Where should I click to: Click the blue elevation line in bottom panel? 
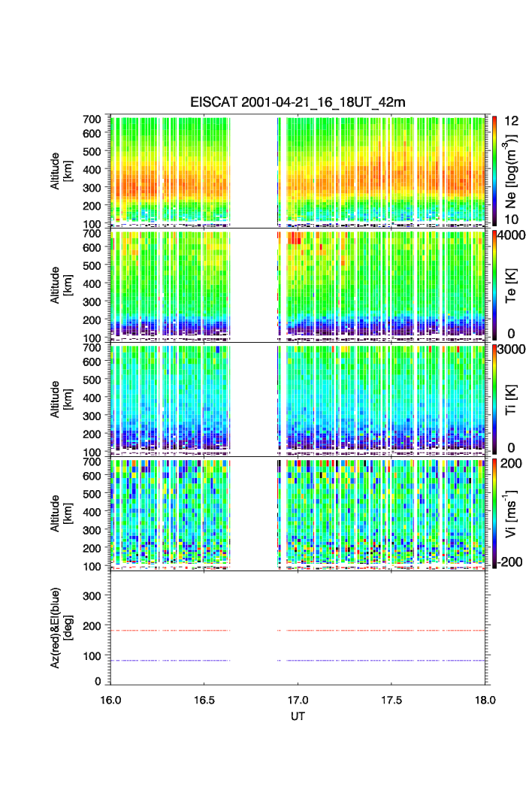tap(376, 661)
